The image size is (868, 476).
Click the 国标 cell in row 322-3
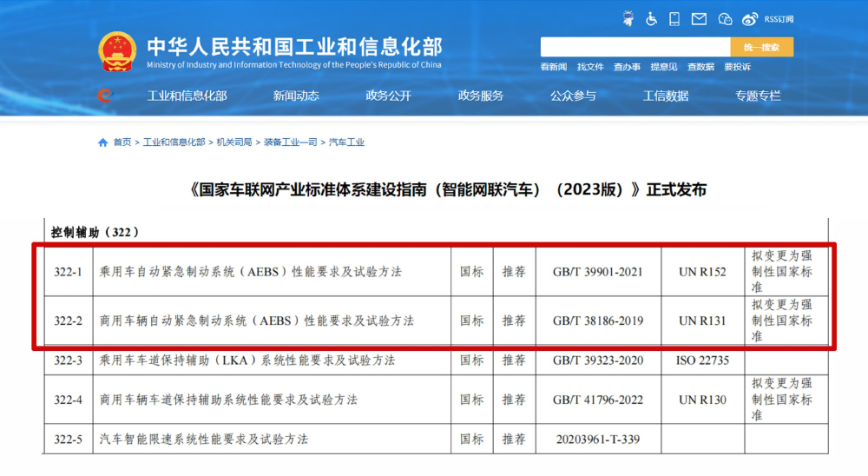pyautogui.click(x=471, y=360)
